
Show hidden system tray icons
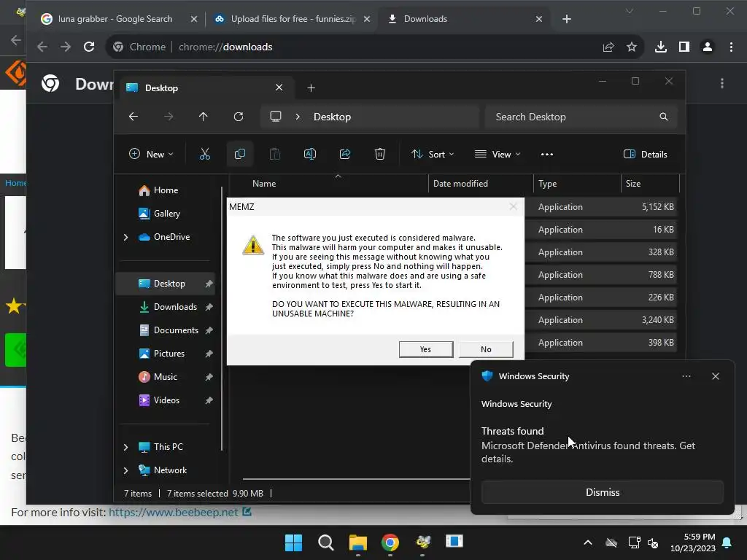click(x=588, y=542)
